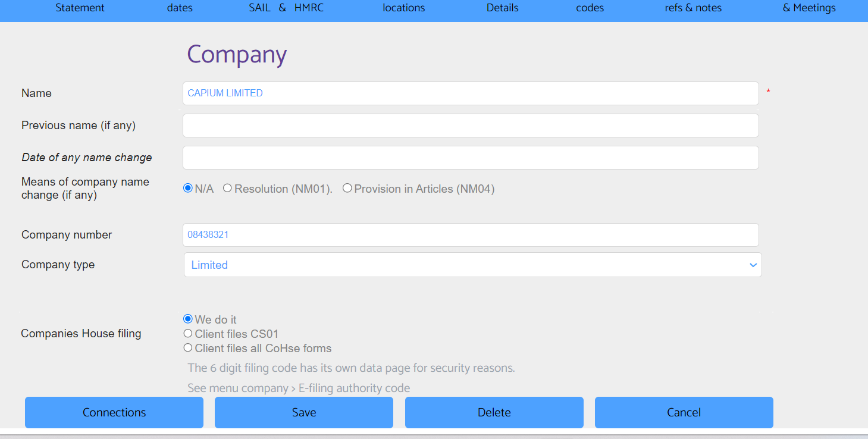Click the Previous name (if any) label
This screenshot has height=439, width=868.
pyautogui.click(x=79, y=126)
